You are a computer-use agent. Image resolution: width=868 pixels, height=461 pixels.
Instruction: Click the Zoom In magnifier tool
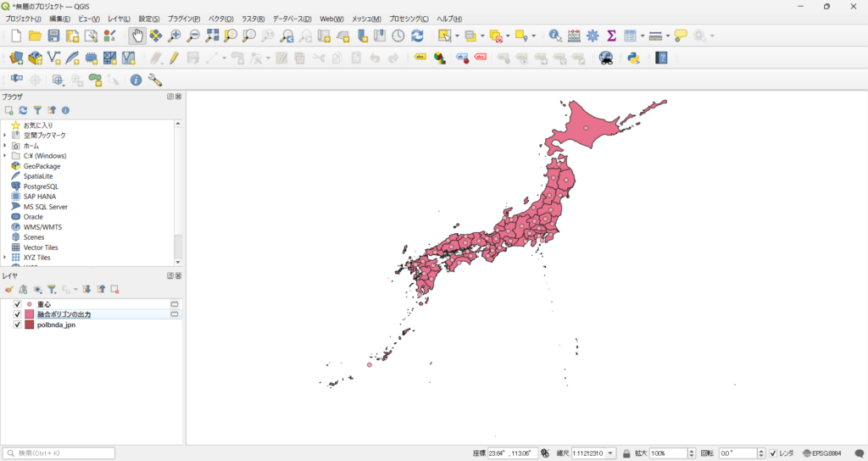[175, 36]
